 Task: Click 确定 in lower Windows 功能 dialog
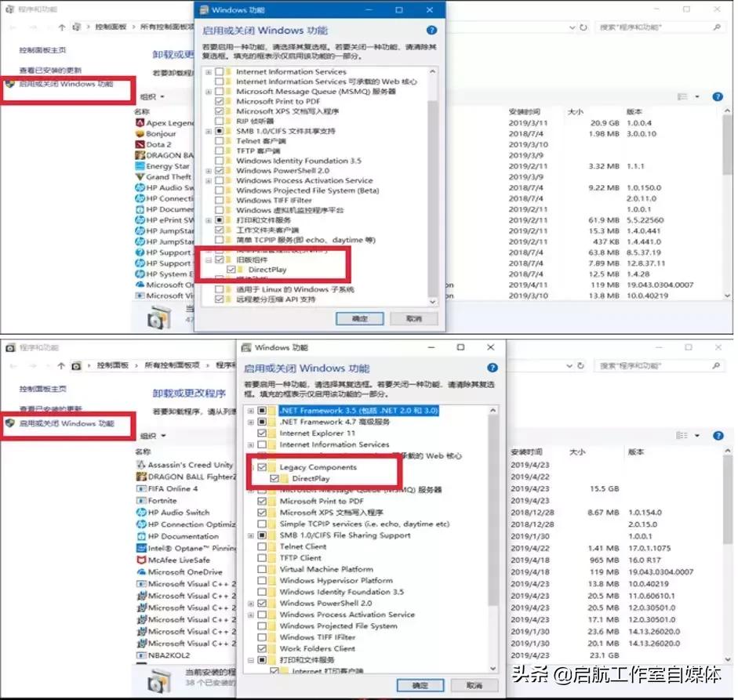(420, 685)
